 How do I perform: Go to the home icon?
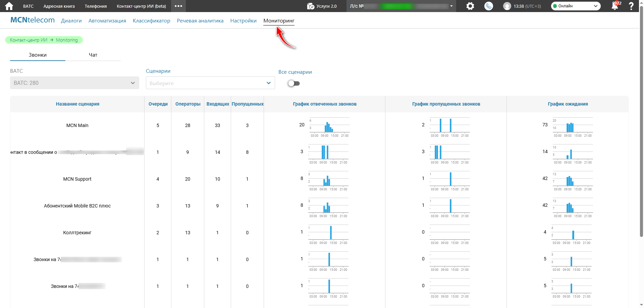(9, 6)
